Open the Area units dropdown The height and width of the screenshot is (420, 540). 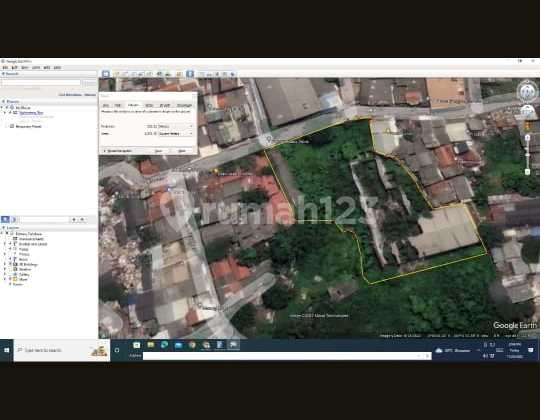175,134
